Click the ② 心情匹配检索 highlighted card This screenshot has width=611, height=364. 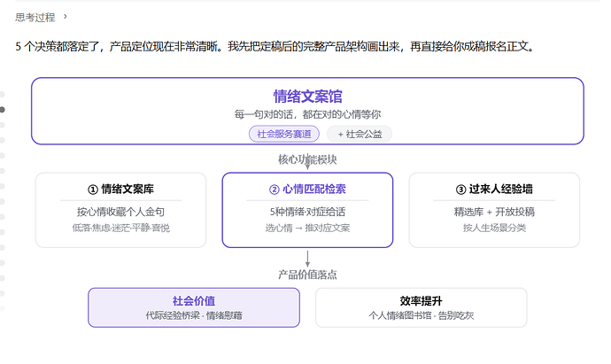[307, 210]
